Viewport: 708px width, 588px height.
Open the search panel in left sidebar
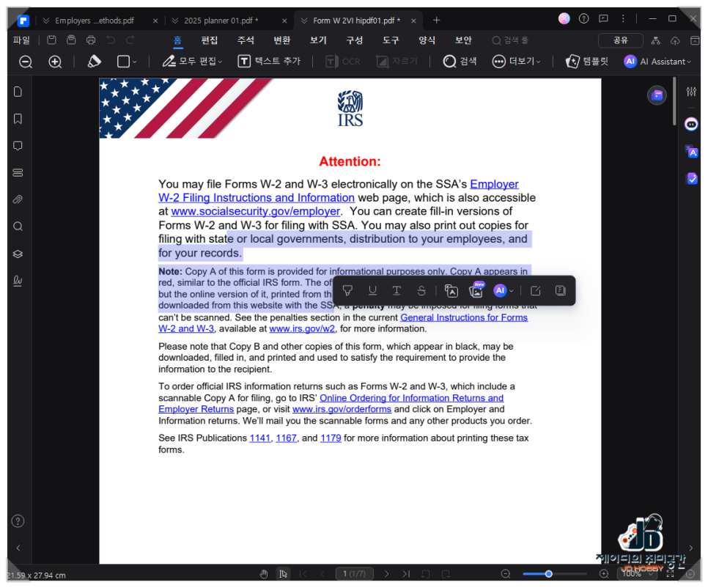click(18, 227)
